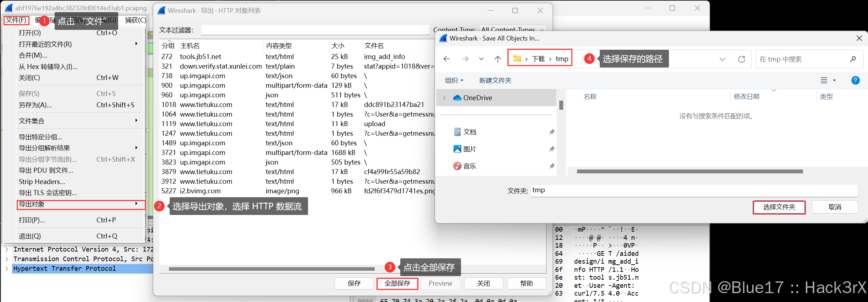Open the 组织 dropdown menu
This screenshot has width=868, height=302.
tap(454, 80)
